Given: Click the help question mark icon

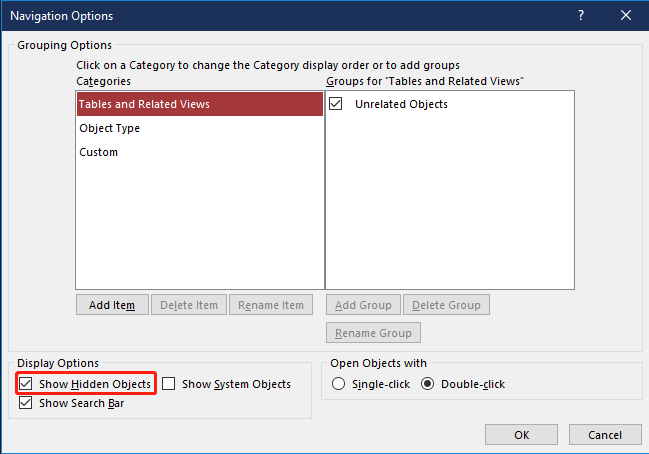Looking at the screenshot, I should (581, 16).
